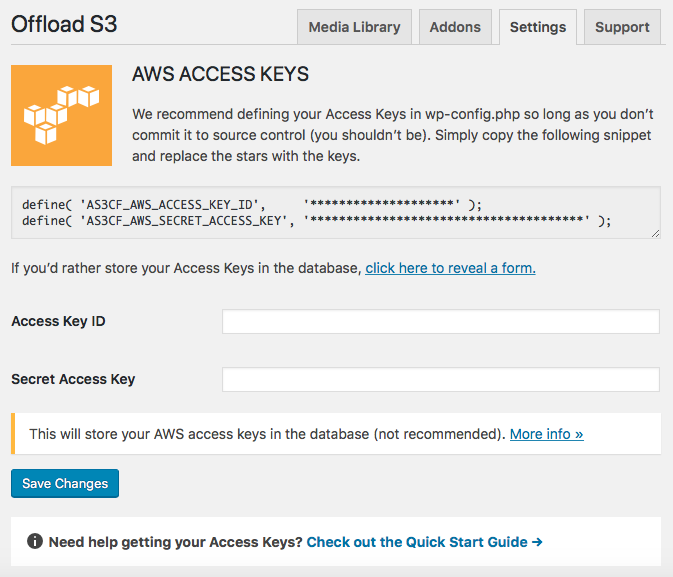673x577 pixels.
Task: Click the snippet box resize handle
Action: click(655, 234)
